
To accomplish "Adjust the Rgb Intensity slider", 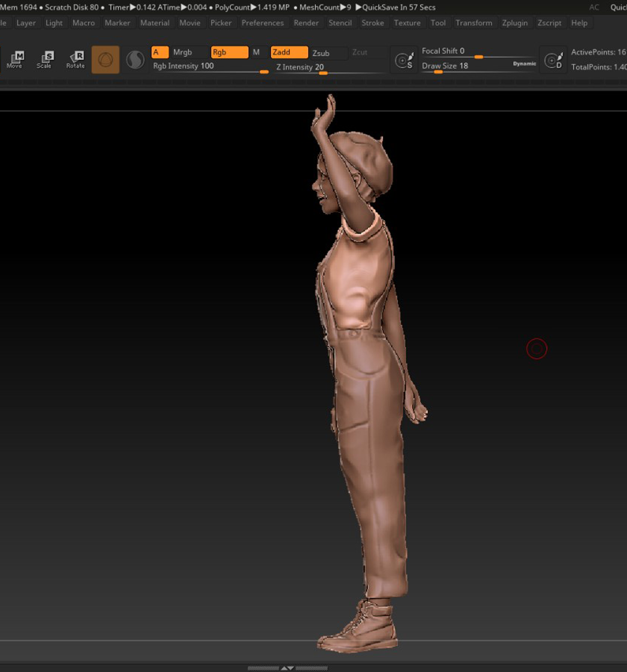I will pyautogui.click(x=210, y=67).
